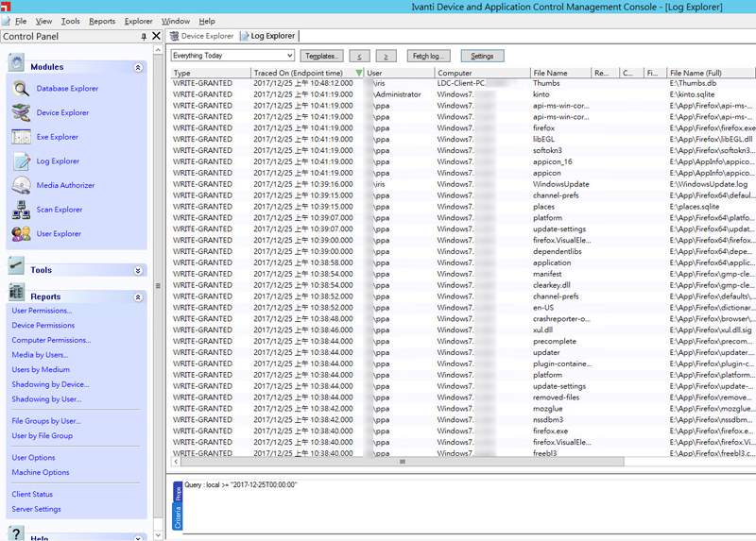Switch to the Device Explorer tab
The image size is (756, 541).
tap(201, 36)
